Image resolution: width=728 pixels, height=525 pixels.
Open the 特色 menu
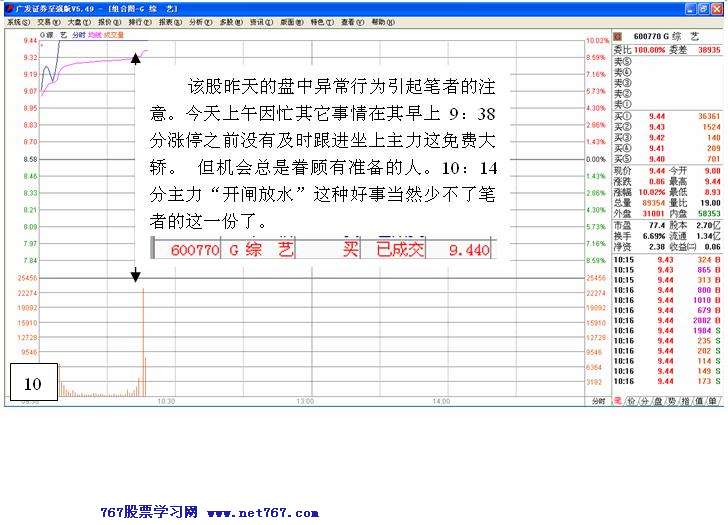point(322,22)
